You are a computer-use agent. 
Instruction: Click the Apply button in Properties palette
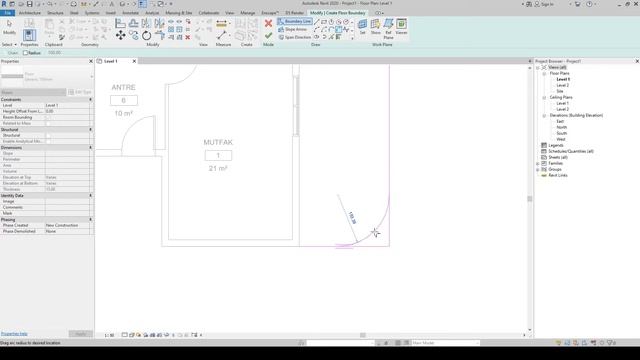coord(80,334)
